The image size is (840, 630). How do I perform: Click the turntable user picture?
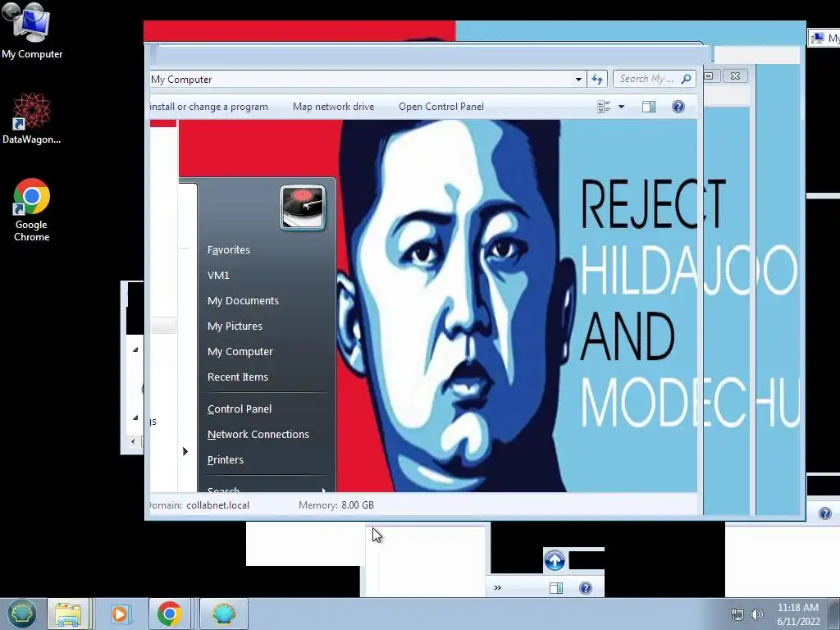point(303,208)
